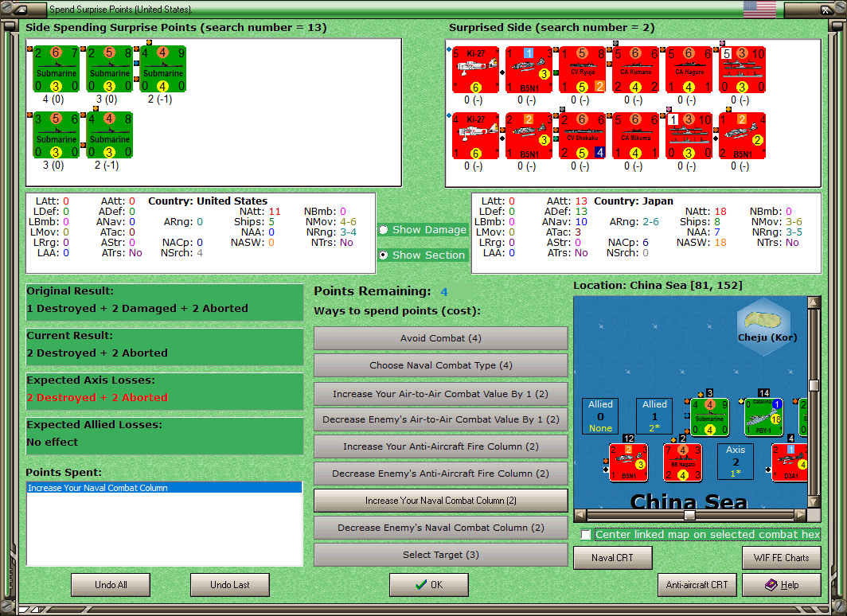Click Decrease Enemy's Anti-Aircraft Fire Column (2)
Screen dimensions: 847x616
[441, 474]
